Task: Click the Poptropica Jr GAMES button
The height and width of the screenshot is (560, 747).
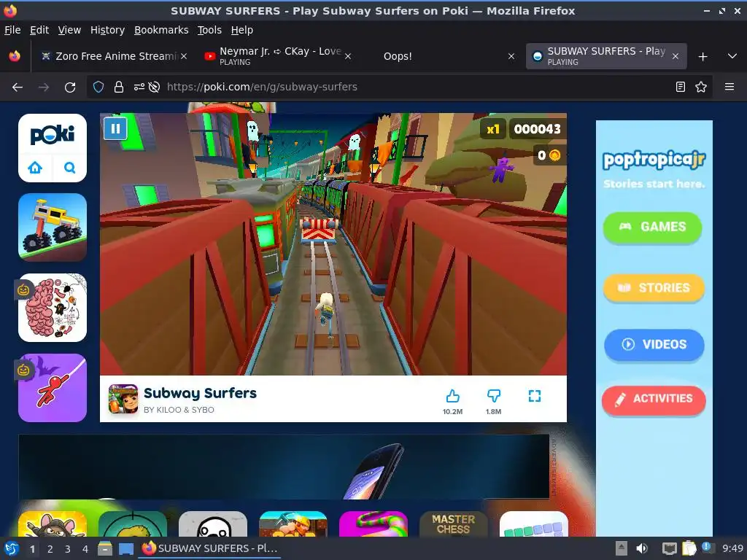Action: [652, 227]
